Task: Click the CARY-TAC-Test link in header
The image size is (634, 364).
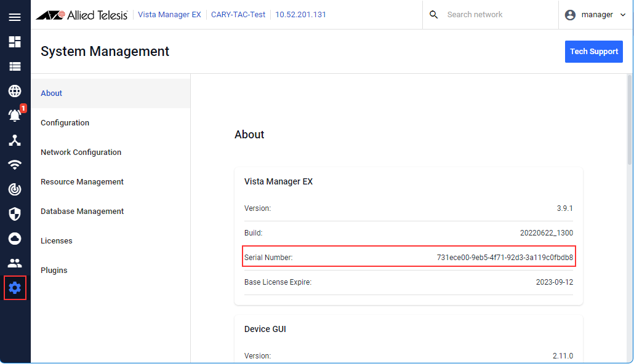Action: tap(238, 15)
